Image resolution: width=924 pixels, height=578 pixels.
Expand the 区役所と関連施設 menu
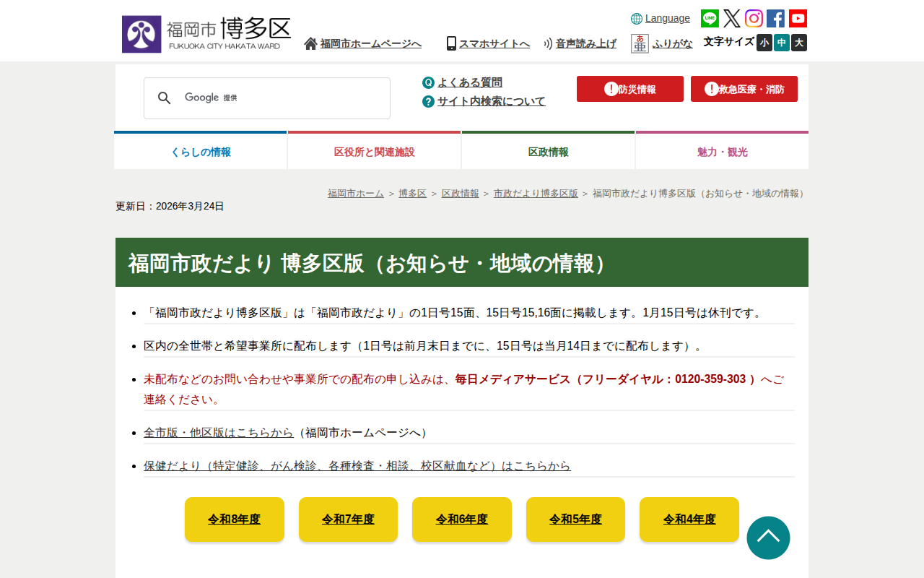pyautogui.click(x=375, y=151)
